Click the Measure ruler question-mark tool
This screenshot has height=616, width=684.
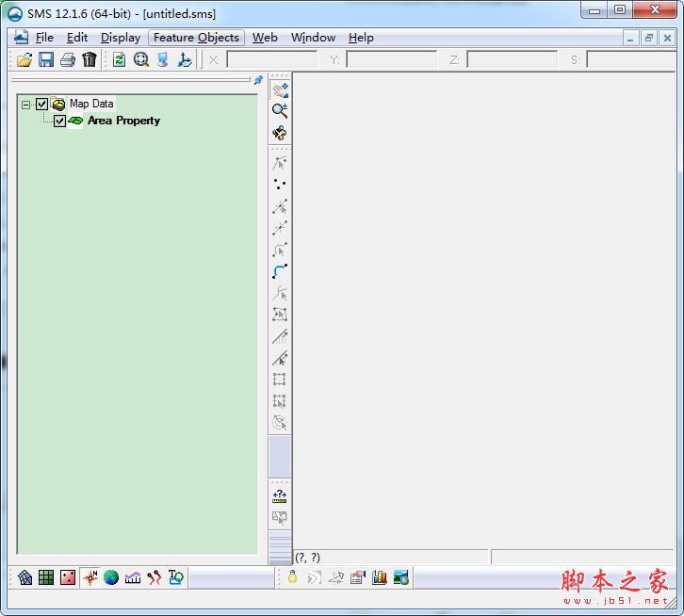[x=280, y=496]
